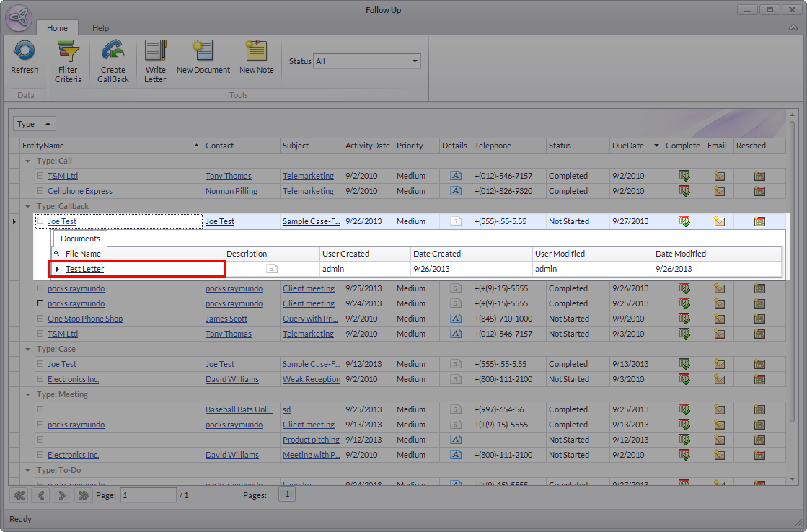Click the Create CallBack icon

(113, 52)
